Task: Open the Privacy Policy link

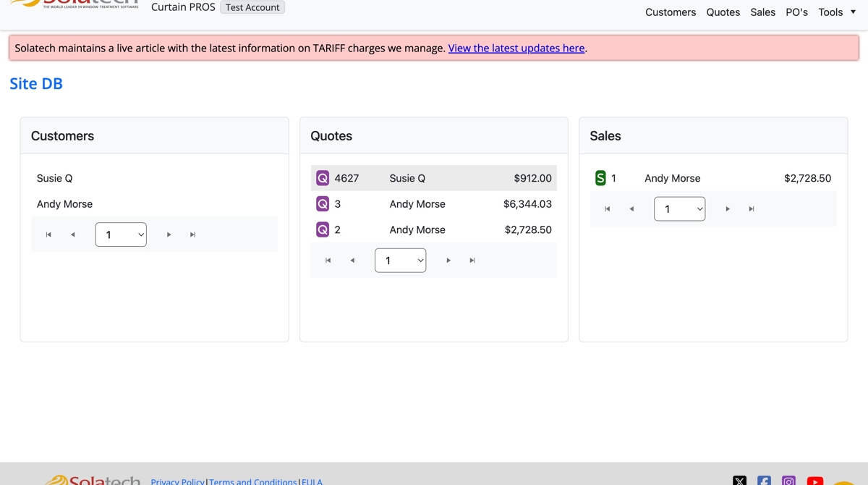Action: [178, 481]
